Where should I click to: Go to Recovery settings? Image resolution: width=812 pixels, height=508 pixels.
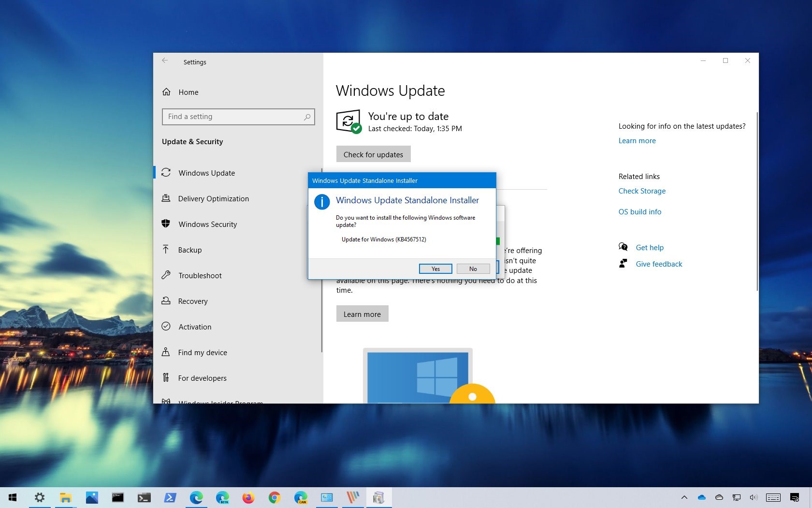click(x=192, y=301)
